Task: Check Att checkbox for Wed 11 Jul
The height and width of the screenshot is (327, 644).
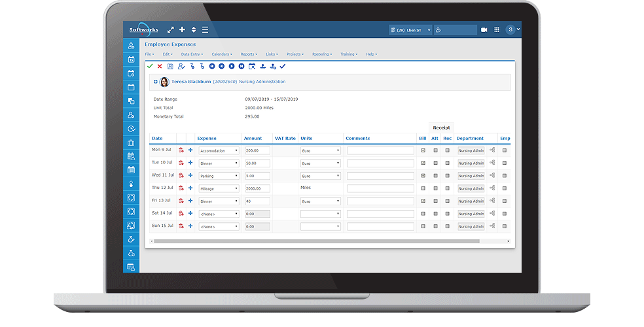Action: click(435, 176)
